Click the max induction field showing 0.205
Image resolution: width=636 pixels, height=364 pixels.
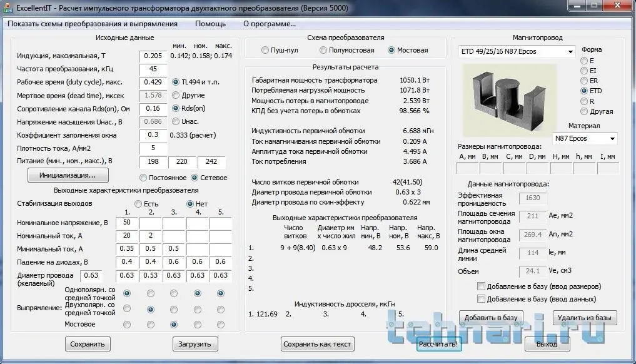click(153, 56)
